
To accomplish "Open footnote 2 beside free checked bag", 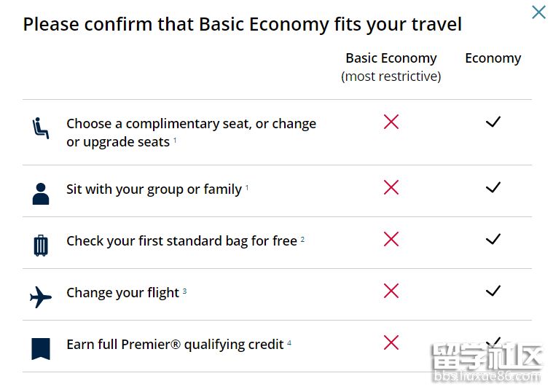I will pyautogui.click(x=302, y=238).
